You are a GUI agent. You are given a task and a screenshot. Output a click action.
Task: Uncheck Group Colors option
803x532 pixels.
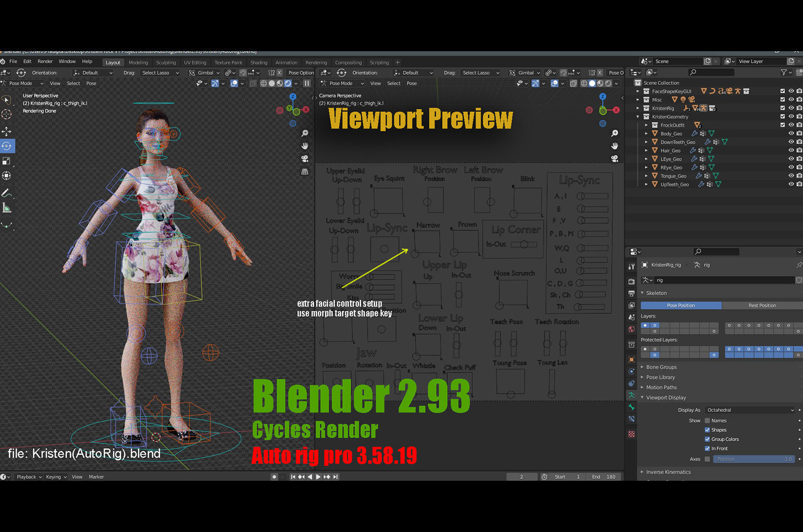(x=707, y=439)
